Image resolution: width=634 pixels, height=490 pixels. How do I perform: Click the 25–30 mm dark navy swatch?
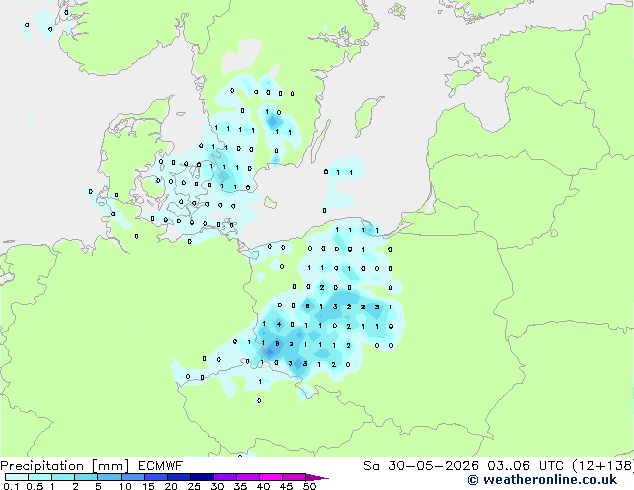pos(201,477)
